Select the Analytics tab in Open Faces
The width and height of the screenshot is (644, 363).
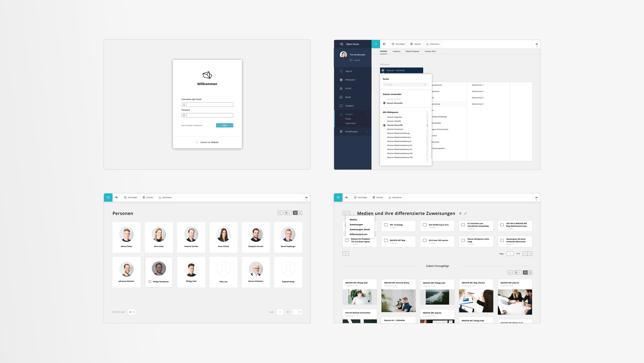point(395,51)
